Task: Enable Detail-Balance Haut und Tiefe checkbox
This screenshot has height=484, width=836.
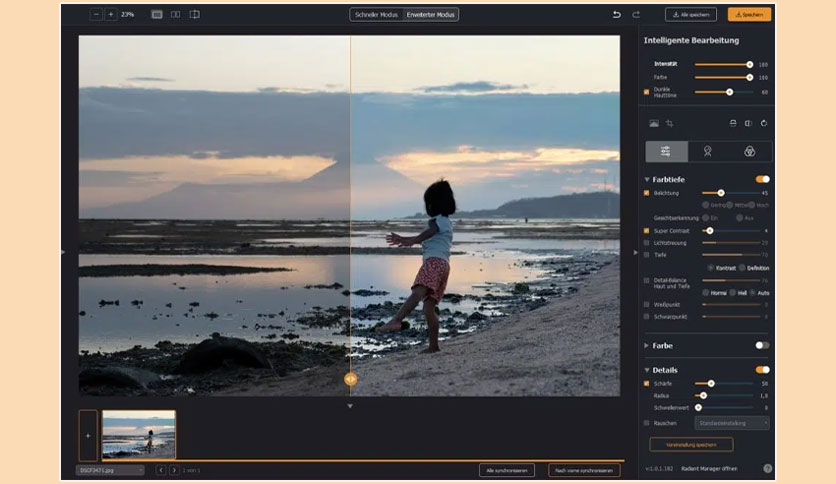Action: tap(647, 280)
